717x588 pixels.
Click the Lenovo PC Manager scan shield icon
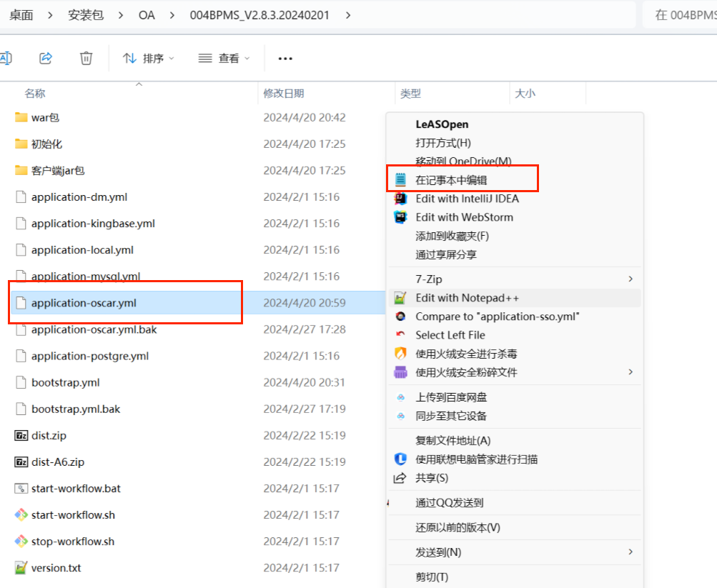pos(401,459)
